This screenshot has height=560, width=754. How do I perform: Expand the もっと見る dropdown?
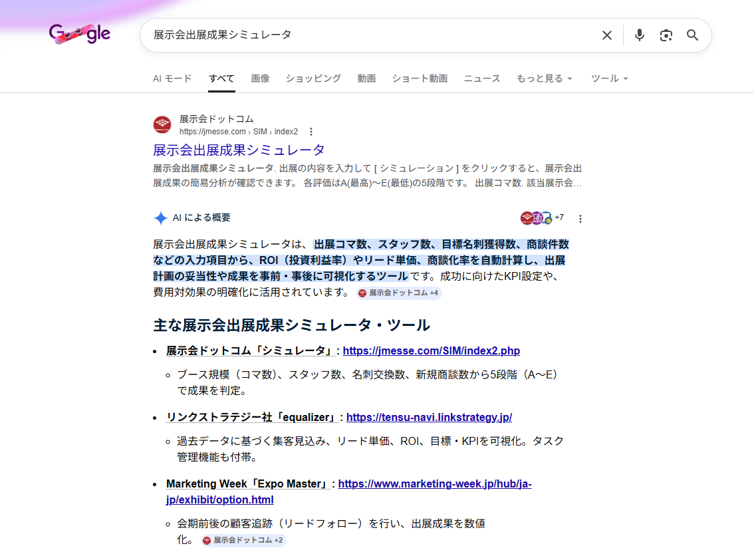(x=545, y=78)
